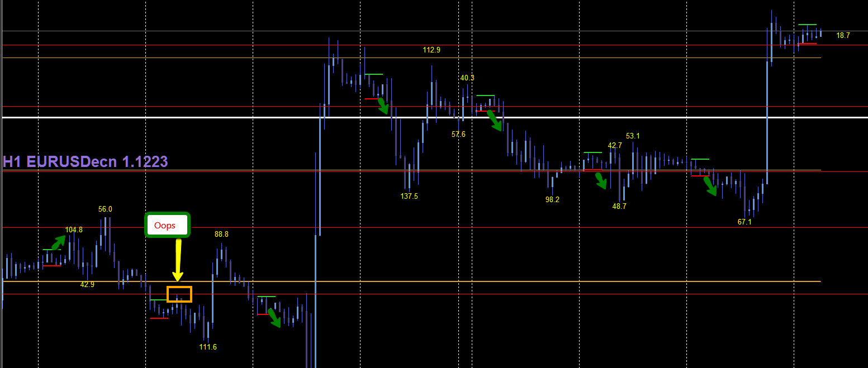Select the 111.6 label below the candles

(x=207, y=346)
